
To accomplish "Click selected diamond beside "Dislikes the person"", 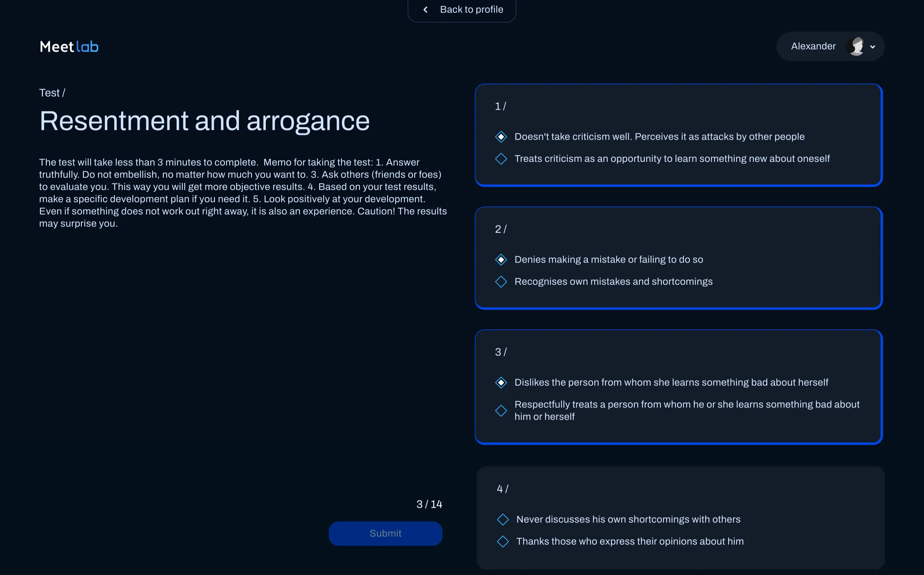I will [501, 383].
